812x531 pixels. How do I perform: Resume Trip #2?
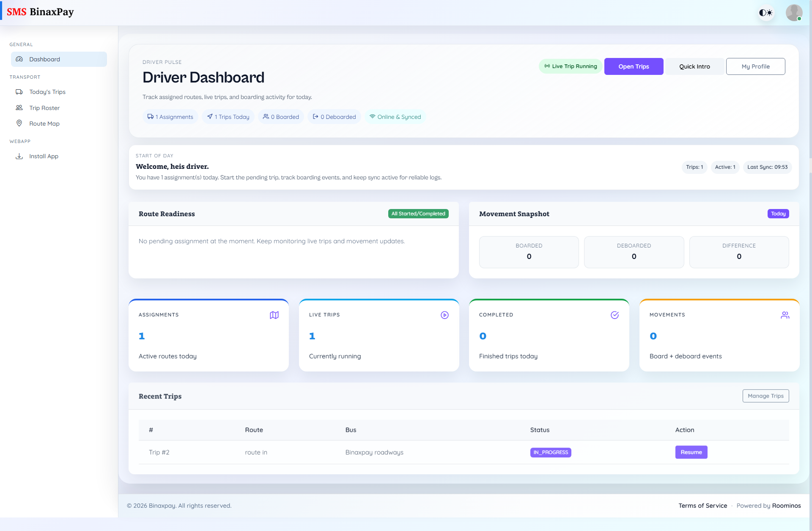tap(691, 452)
